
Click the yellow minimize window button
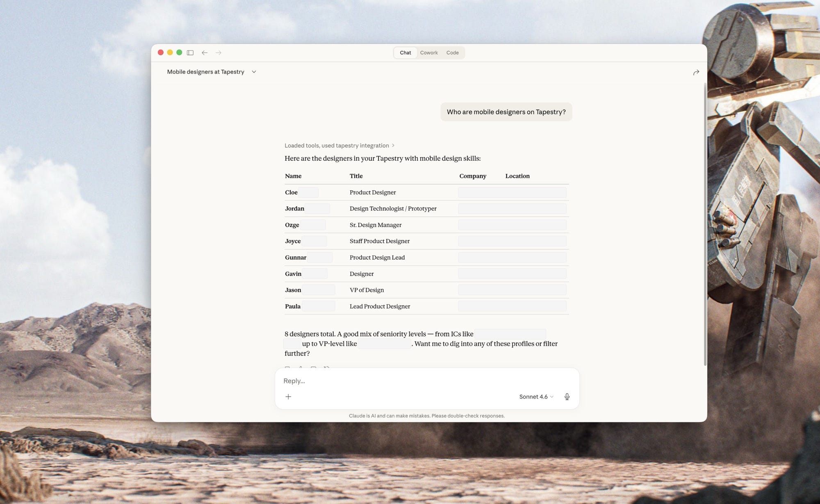[170, 52]
